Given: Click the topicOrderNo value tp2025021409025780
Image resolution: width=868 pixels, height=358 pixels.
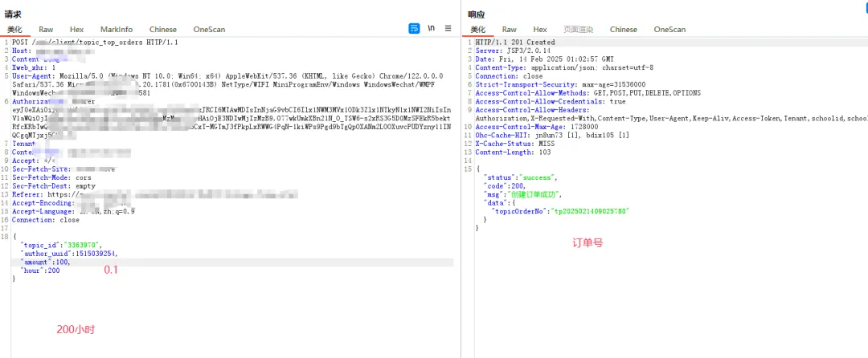Looking at the screenshot, I should tap(592, 212).
